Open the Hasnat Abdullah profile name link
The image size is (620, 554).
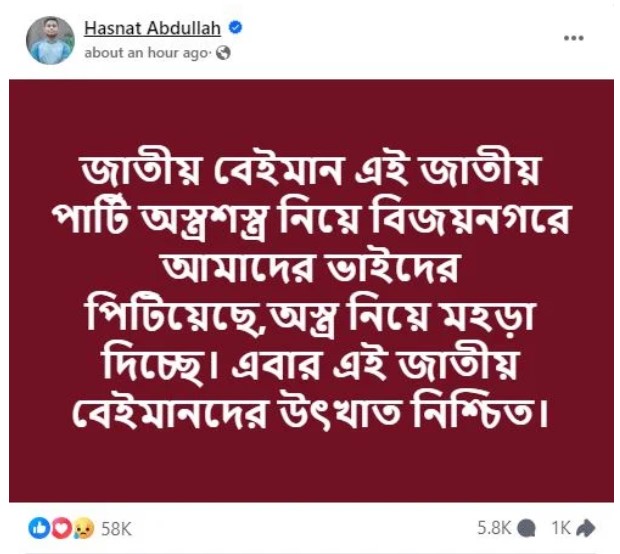pyautogui.click(x=152, y=28)
